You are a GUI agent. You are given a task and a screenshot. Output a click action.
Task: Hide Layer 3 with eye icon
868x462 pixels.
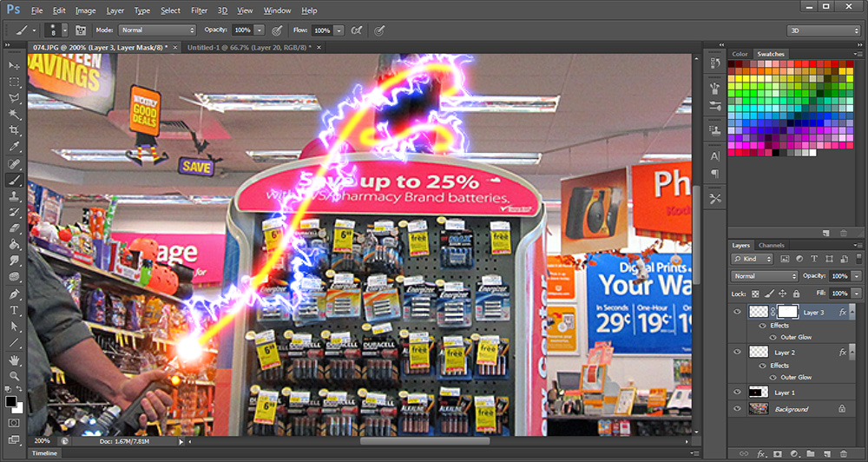pyautogui.click(x=737, y=312)
